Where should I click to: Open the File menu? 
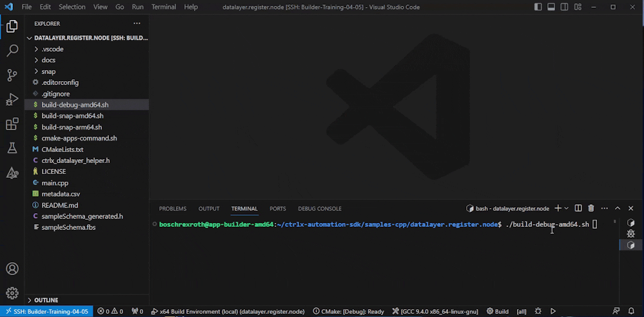26,7
